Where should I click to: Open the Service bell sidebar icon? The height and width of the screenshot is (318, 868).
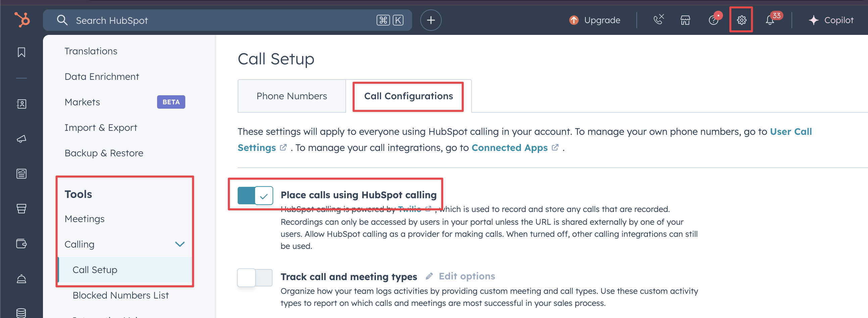click(x=21, y=279)
